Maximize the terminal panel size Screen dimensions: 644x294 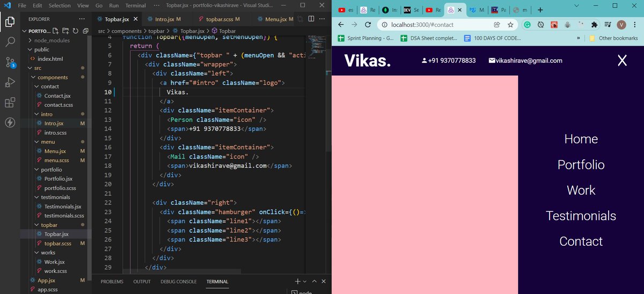pyautogui.click(x=314, y=281)
